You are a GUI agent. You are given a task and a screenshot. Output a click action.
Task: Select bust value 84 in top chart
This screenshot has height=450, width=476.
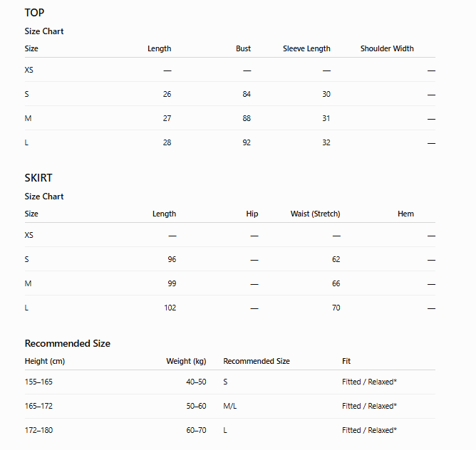point(247,94)
